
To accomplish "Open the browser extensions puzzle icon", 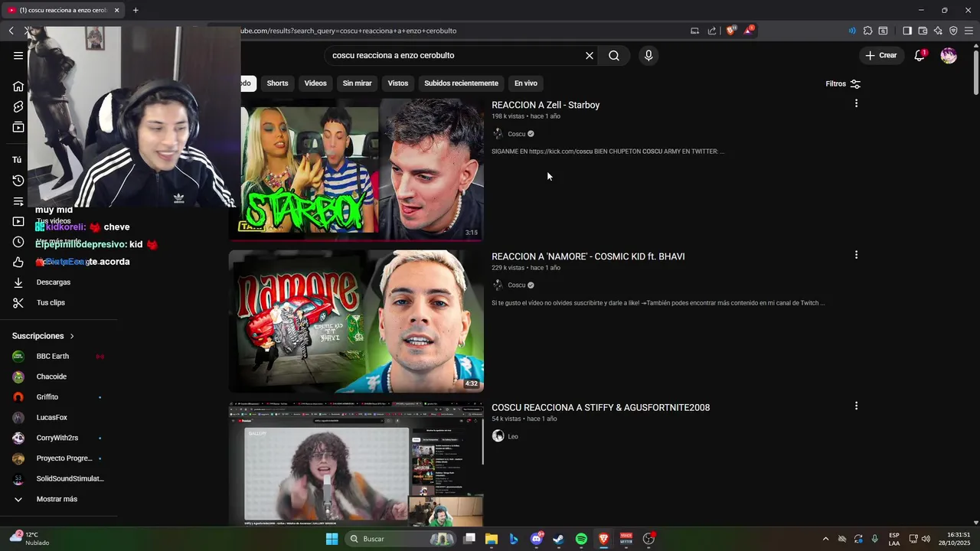I will click(867, 31).
